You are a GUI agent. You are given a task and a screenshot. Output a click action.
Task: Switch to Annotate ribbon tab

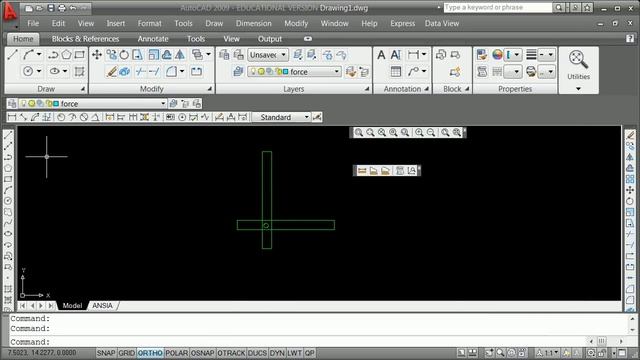pyautogui.click(x=153, y=39)
